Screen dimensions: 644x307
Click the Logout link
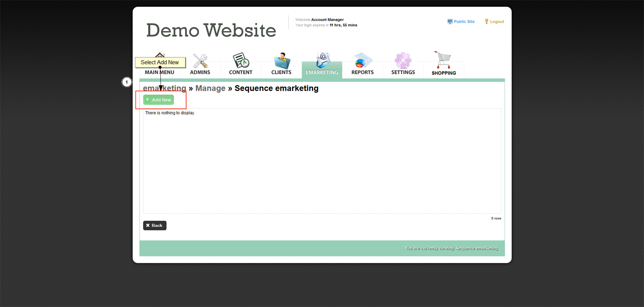pos(497,22)
